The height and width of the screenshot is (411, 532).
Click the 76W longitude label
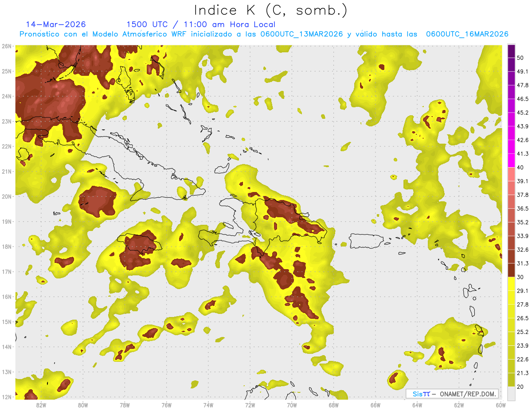coord(167,405)
